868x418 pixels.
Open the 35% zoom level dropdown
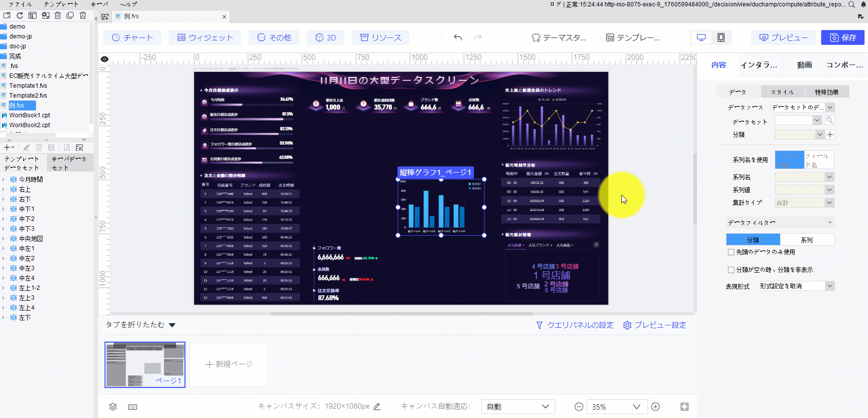(616, 407)
